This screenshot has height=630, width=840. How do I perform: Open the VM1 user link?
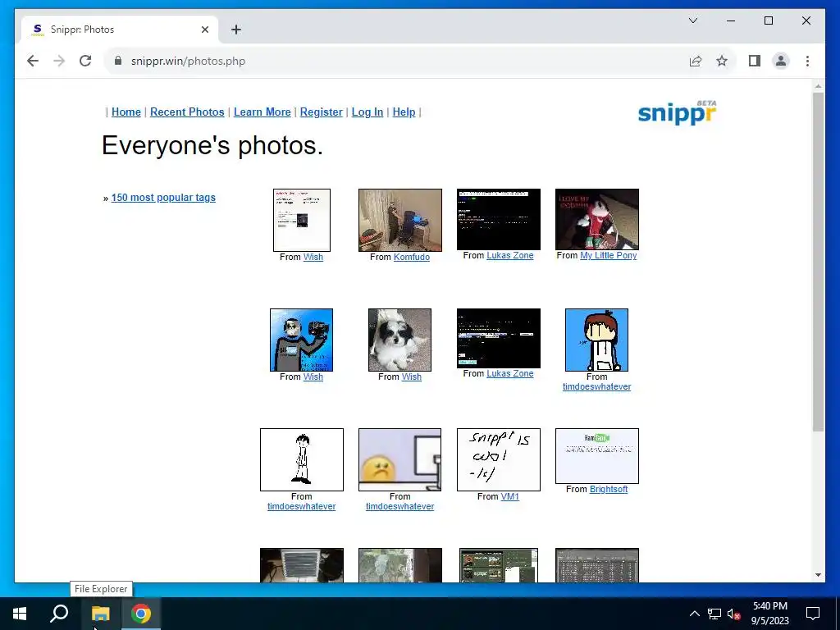pos(509,496)
